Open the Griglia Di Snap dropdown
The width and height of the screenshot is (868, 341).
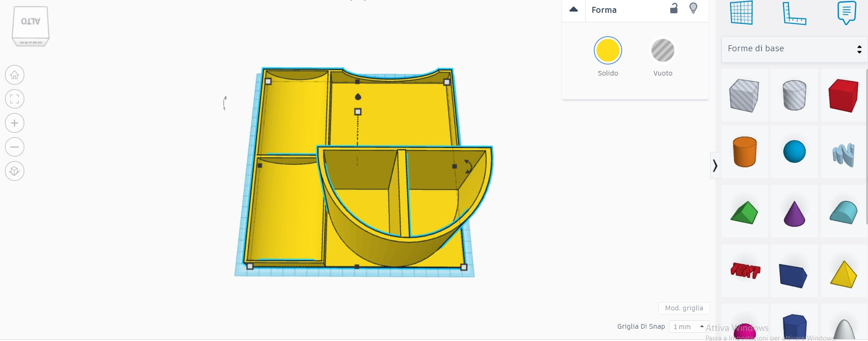coord(688,326)
